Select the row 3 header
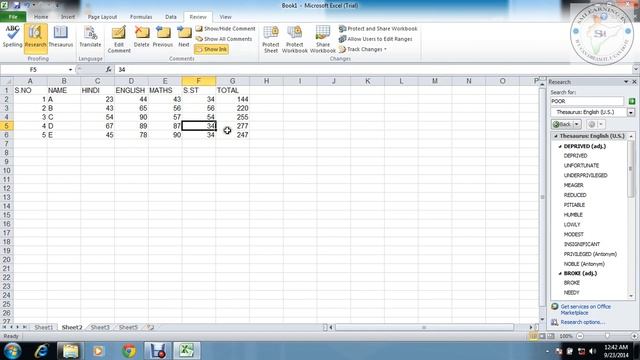Viewport: 640px width, 360px height. click(x=7, y=108)
